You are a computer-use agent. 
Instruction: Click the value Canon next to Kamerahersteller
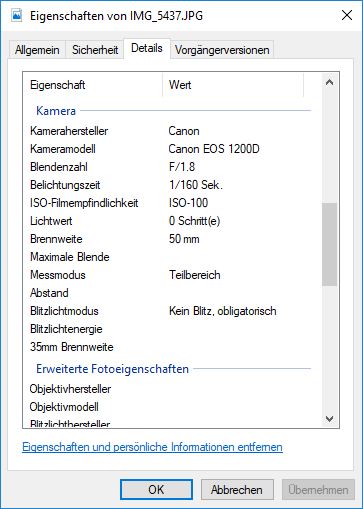click(184, 131)
